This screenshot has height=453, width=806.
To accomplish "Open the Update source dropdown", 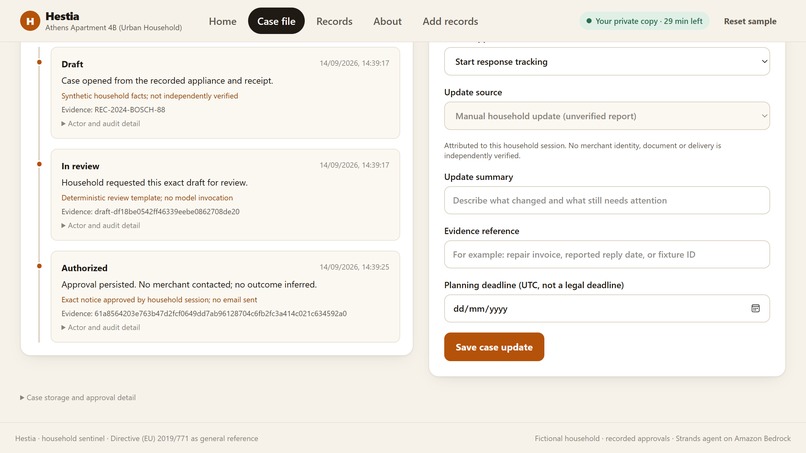I will coord(607,116).
